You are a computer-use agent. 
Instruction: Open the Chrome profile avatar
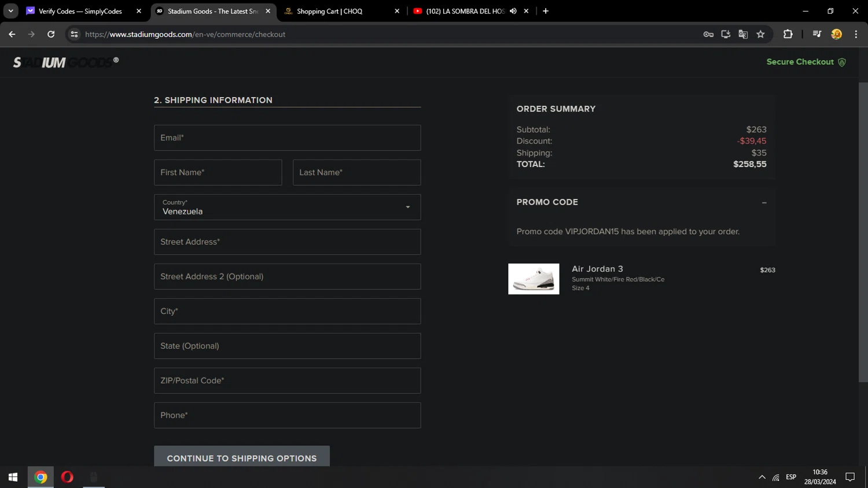[x=836, y=34]
